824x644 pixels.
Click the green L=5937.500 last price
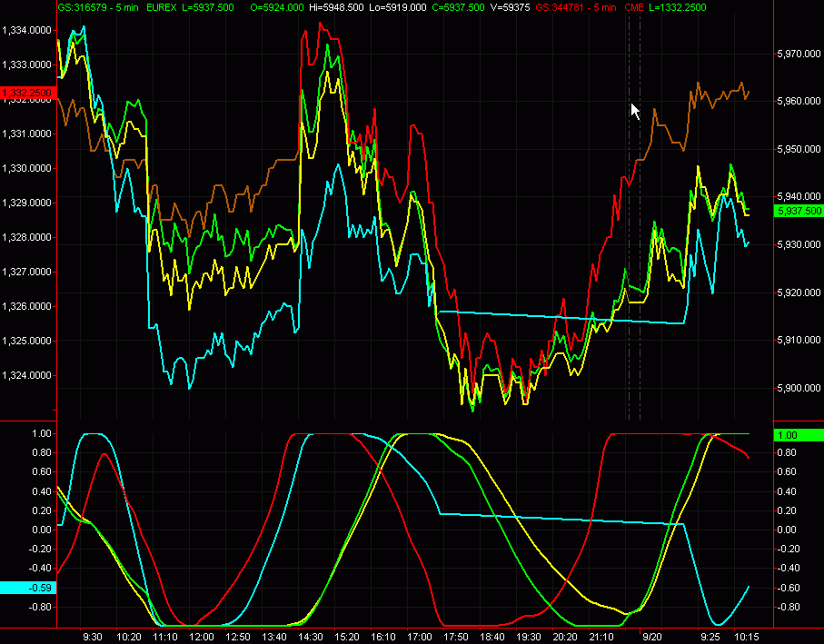[208, 7]
